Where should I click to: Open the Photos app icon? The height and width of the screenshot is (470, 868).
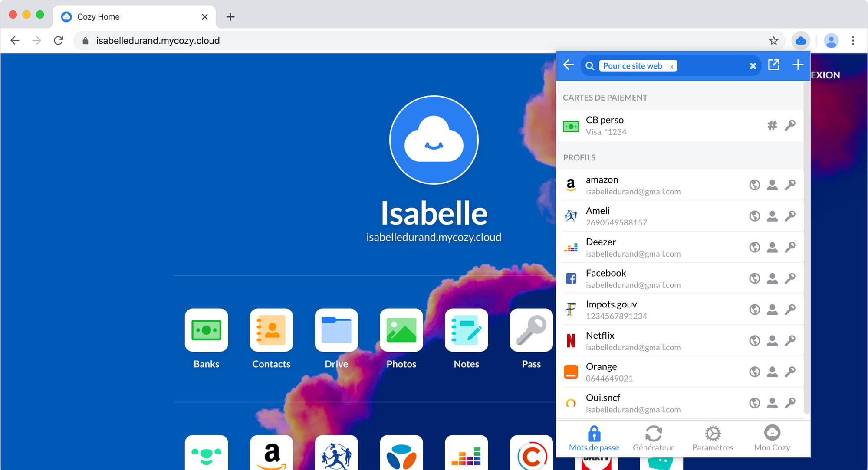(401, 330)
